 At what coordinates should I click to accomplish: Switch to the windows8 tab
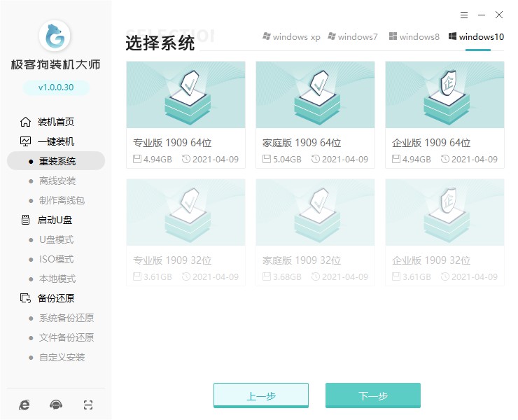pos(414,36)
